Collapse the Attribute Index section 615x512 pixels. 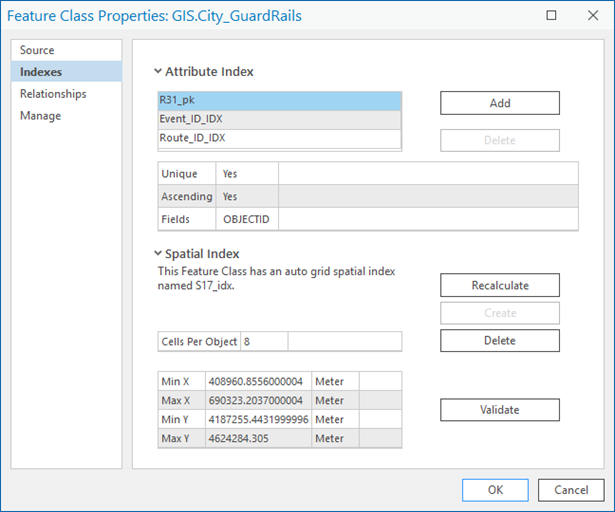click(x=158, y=72)
